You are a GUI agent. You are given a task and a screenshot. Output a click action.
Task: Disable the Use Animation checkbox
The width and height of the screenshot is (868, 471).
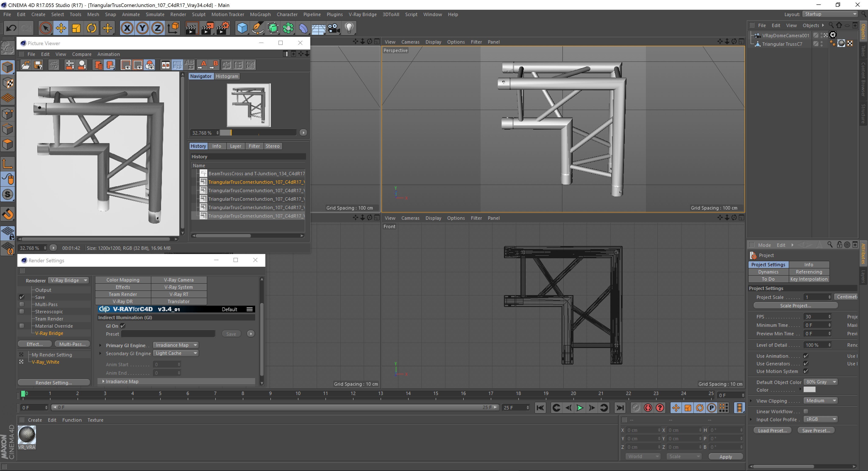[806, 356]
